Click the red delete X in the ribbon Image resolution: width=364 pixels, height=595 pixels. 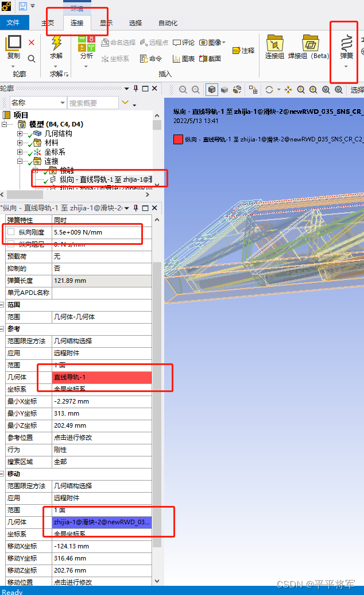pyautogui.click(x=32, y=43)
